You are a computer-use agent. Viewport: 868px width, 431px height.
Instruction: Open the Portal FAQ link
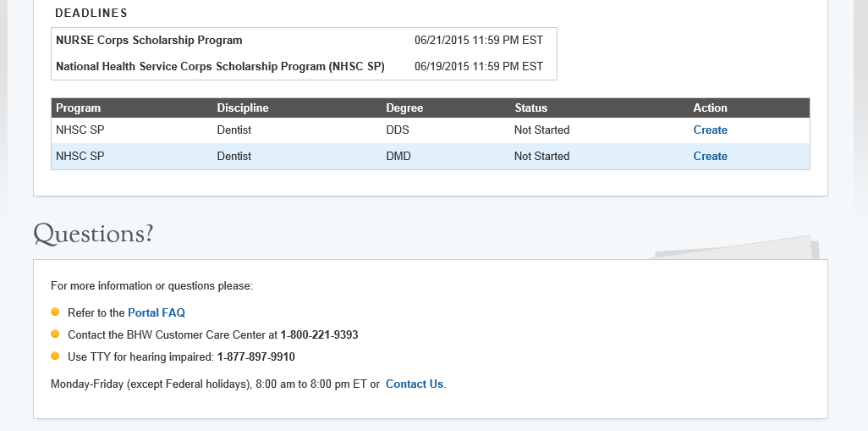point(157,313)
